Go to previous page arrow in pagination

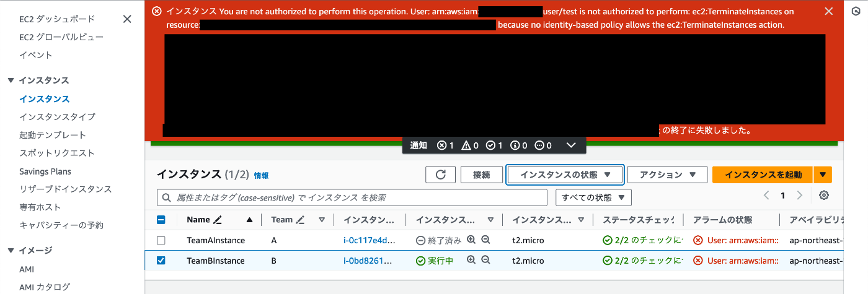(x=766, y=196)
